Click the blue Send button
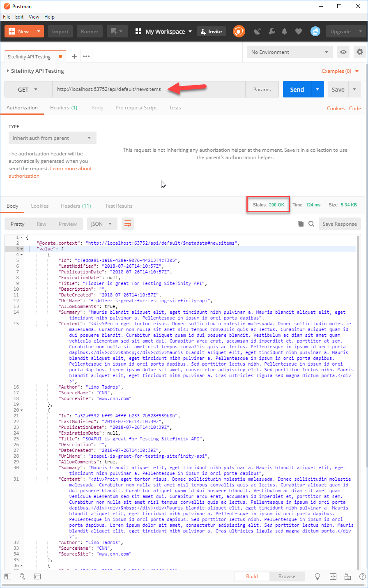This screenshot has height=588, width=368. point(297,89)
